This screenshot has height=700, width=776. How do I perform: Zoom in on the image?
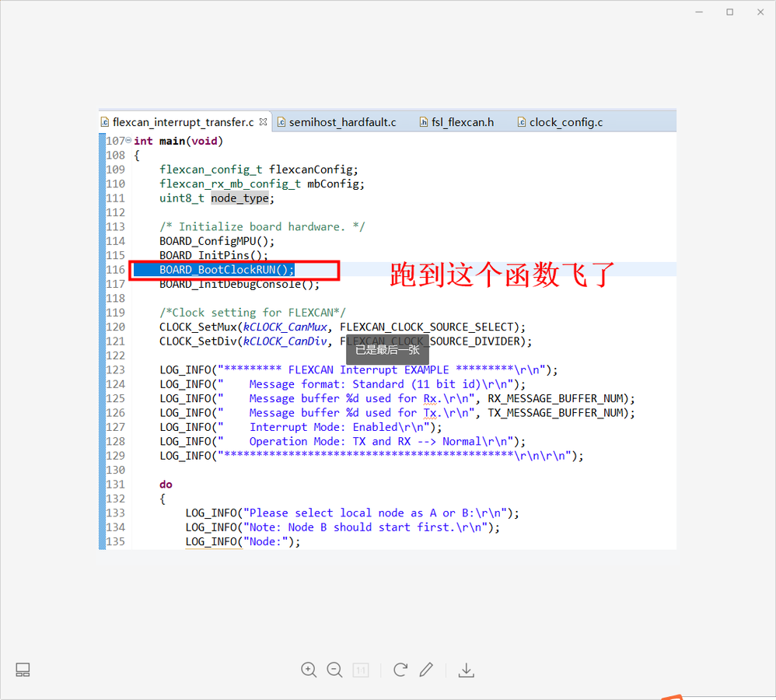(x=309, y=670)
